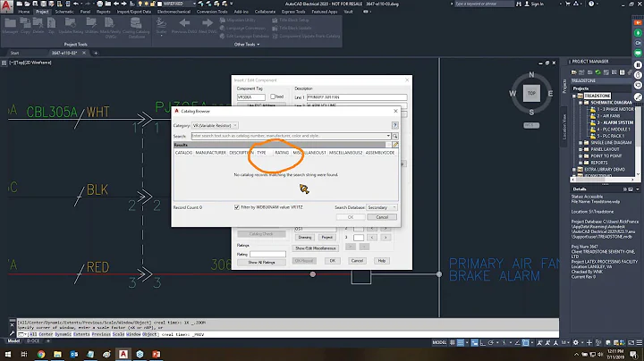This screenshot has width=644, height=361.
Task: Expand the EXTRA LIBRARY DEMO project
Action: tap(574, 170)
